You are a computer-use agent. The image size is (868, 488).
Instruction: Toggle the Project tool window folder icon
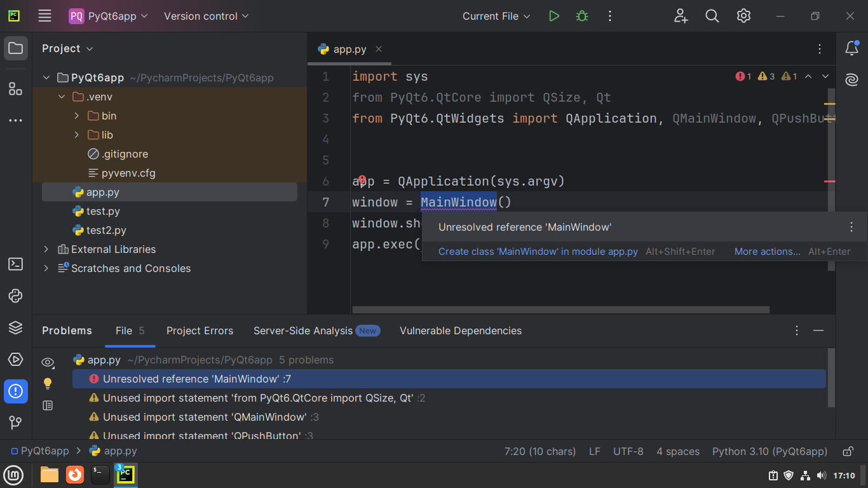tap(16, 48)
